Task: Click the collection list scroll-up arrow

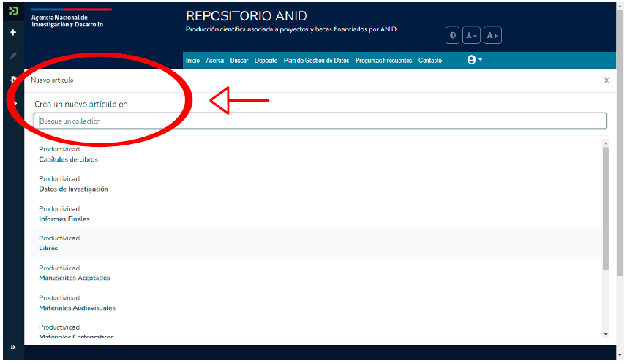Action: point(606,143)
